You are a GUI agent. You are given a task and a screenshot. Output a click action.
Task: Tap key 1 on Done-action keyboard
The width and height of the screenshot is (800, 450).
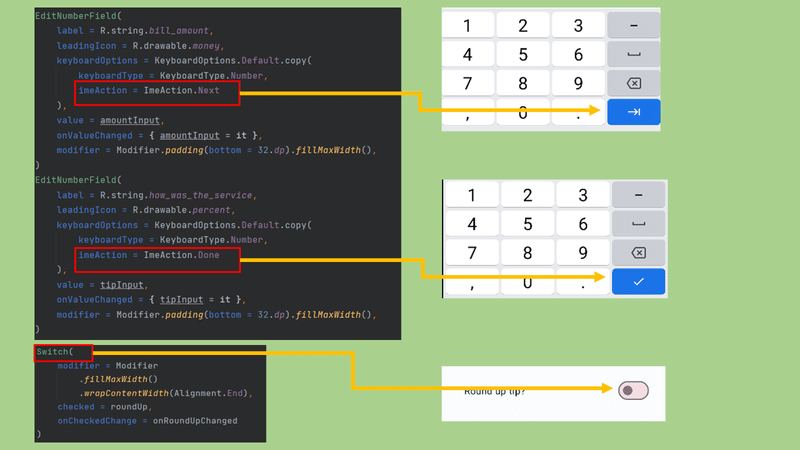(x=472, y=194)
